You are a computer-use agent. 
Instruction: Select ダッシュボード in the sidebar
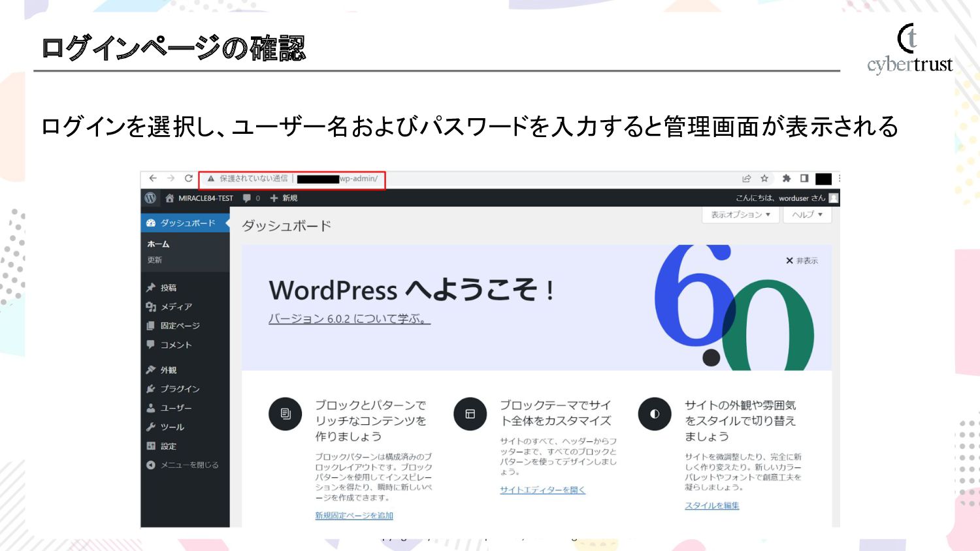pos(185,223)
